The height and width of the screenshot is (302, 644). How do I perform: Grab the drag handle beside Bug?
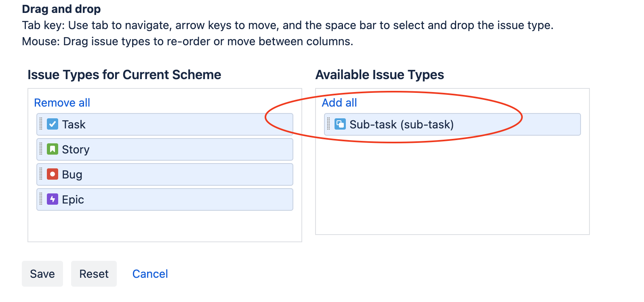41,174
